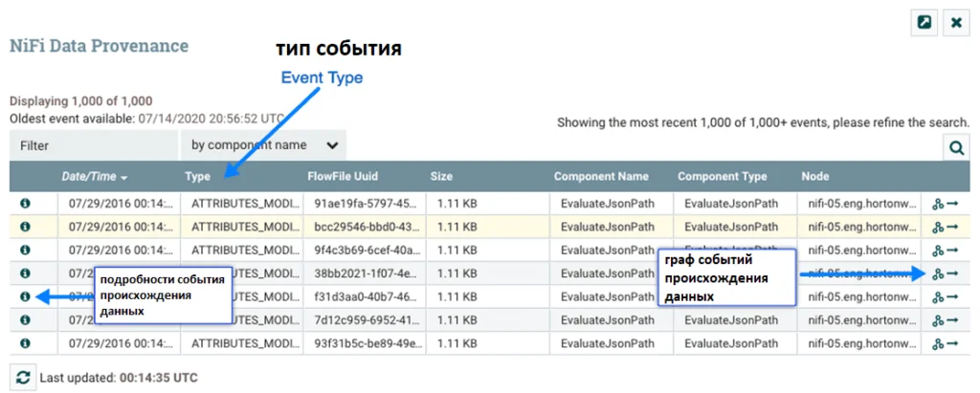This screenshot has width=980, height=393.
Task: Select the 91ae19fa-5797-45... uuid cell
Action: pos(365,204)
